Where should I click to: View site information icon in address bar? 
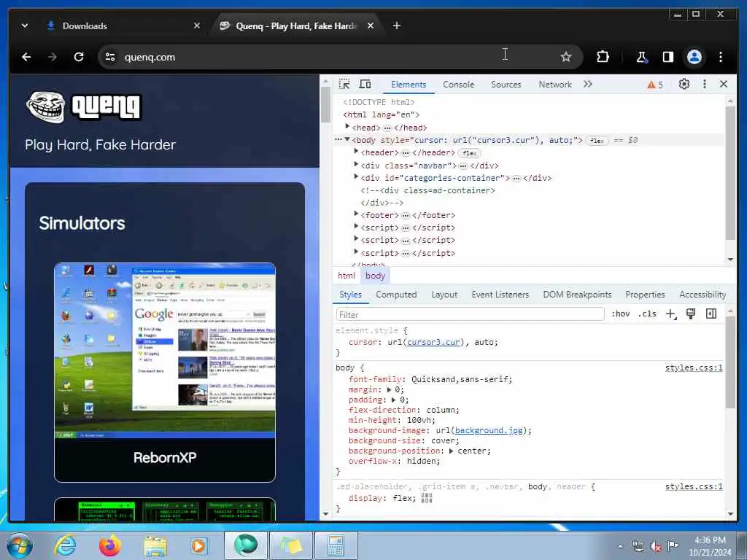point(111,57)
